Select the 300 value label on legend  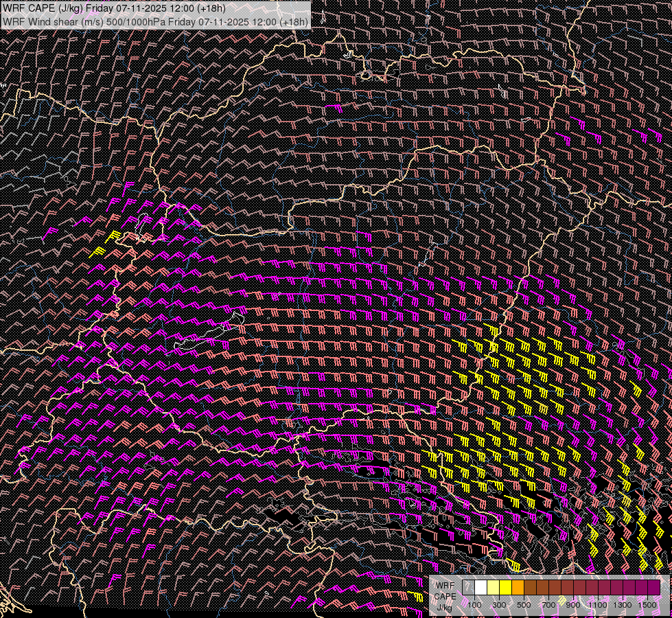pyautogui.click(x=499, y=605)
